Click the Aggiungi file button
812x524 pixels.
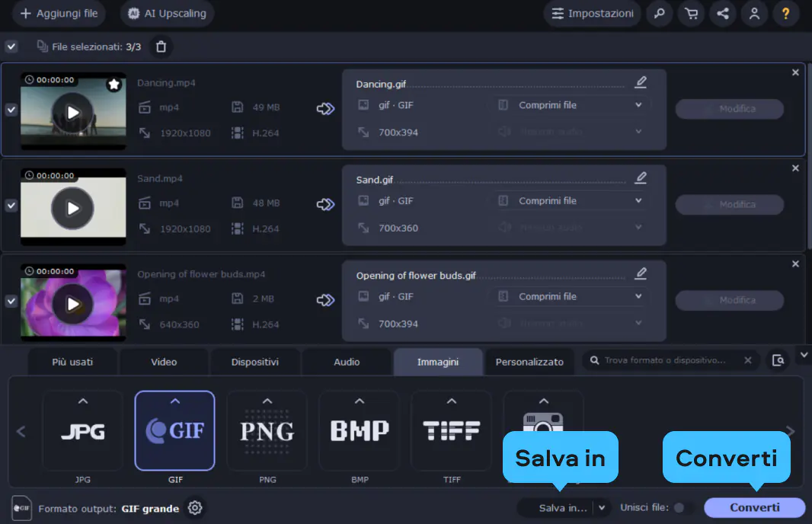(x=59, y=14)
